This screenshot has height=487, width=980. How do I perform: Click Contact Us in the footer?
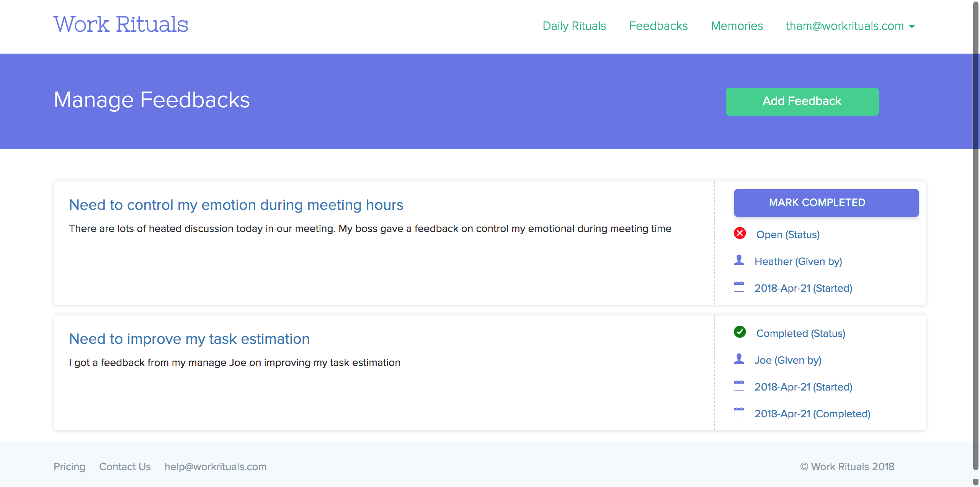125,467
